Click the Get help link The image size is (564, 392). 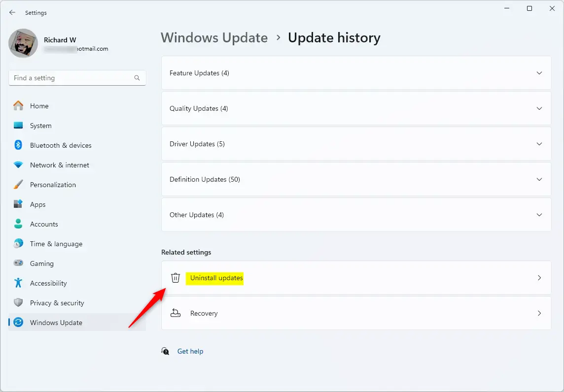[x=190, y=351]
